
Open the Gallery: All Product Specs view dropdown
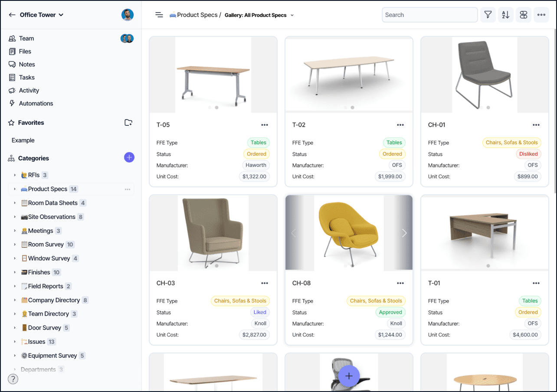[x=259, y=15]
